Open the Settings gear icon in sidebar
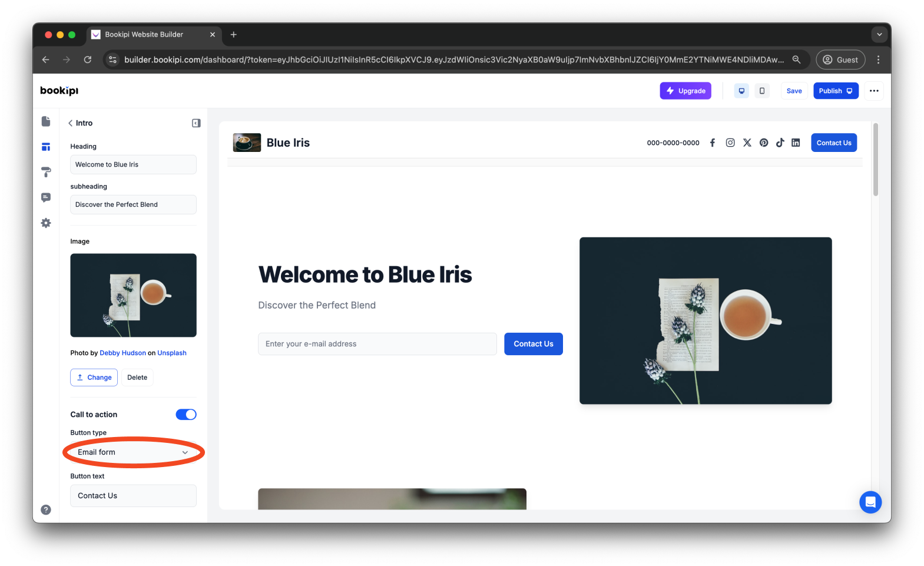924x566 pixels. [46, 223]
